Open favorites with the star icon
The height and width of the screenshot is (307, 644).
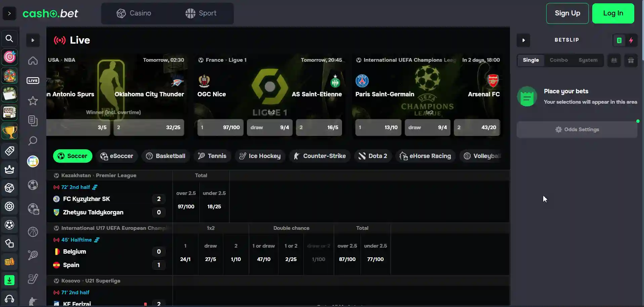point(33,101)
